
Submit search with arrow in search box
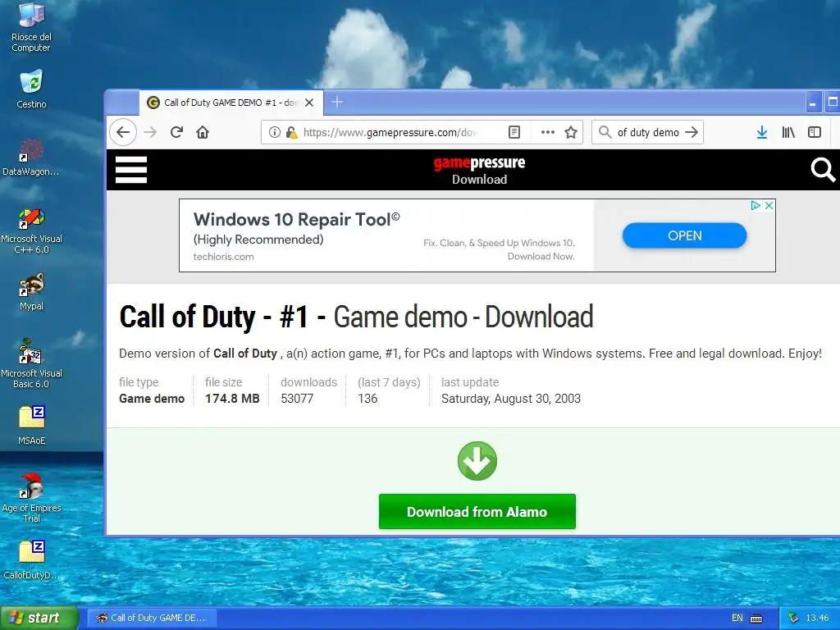692,132
